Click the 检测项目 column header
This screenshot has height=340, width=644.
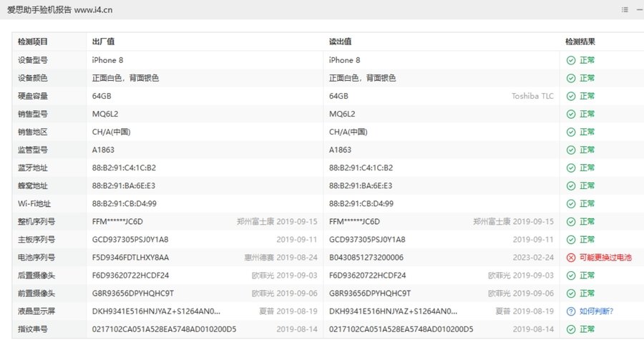(32, 42)
